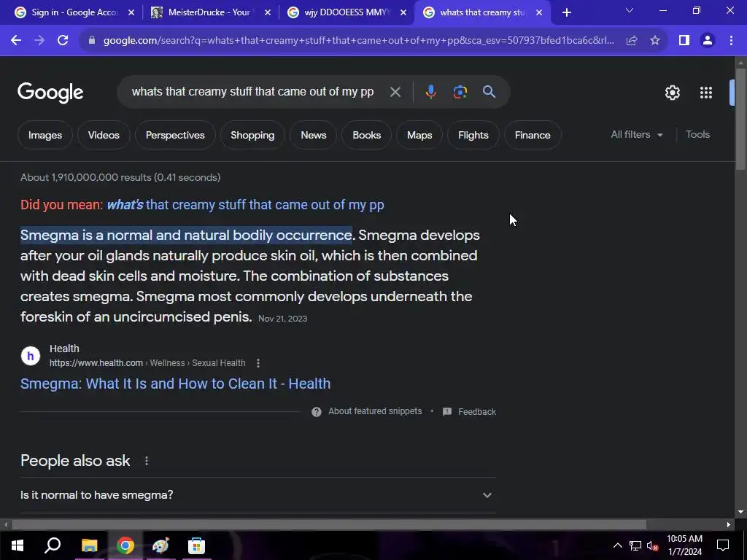Image resolution: width=747 pixels, height=560 pixels.
Task: Select the Images filter
Action: coord(45,135)
